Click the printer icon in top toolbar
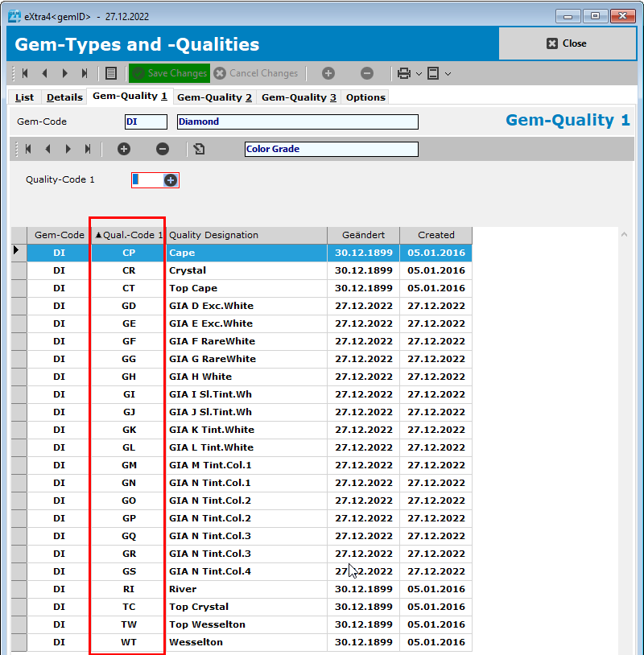This screenshot has height=655, width=644. 404,73
